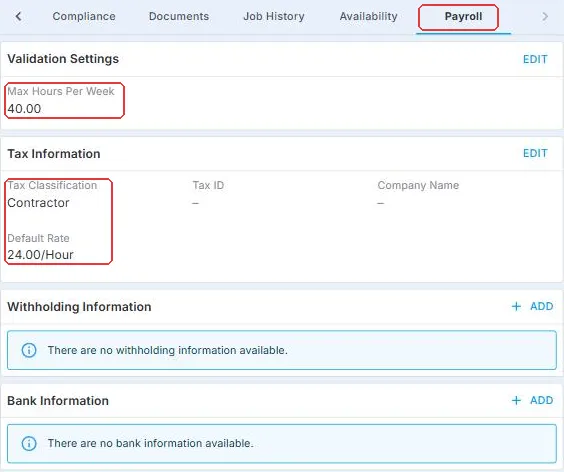
Task: Add new Bank Information
Action: [x=532, y=400]
